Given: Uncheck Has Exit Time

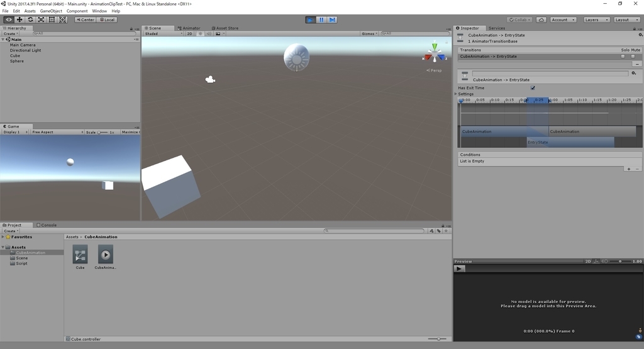Looking at the screenshot, I should [533, 88].
